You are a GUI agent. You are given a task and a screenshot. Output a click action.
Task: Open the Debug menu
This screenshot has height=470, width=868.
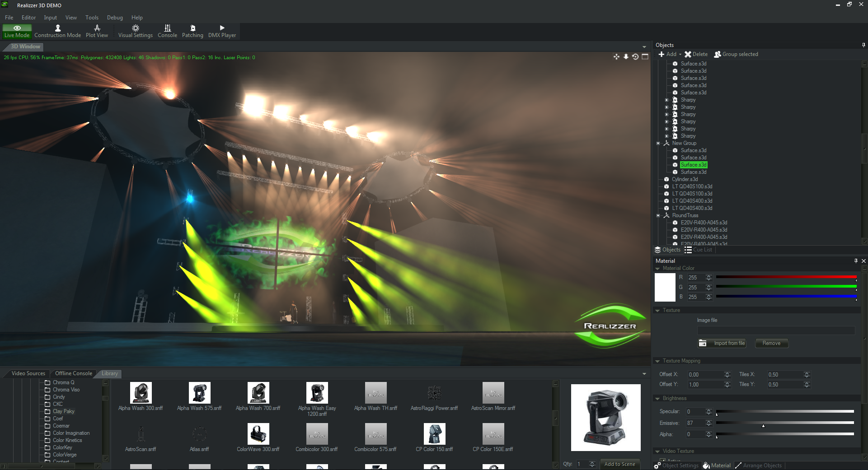point(115,18)
